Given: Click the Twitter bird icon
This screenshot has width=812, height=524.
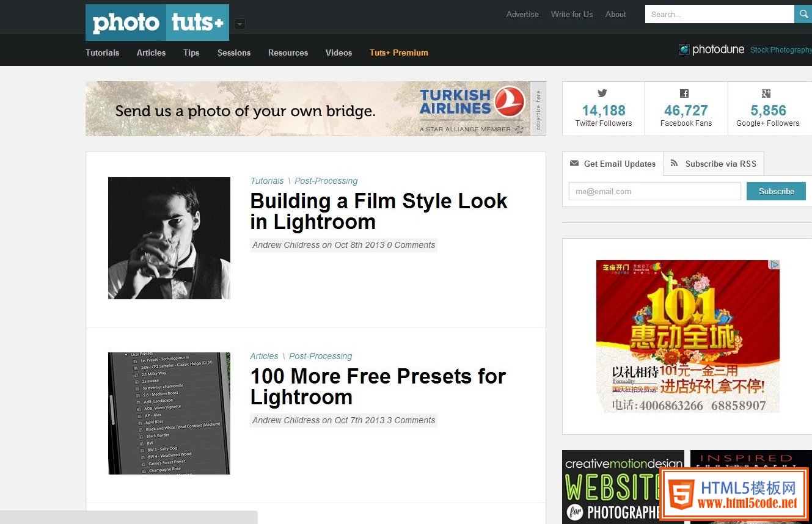Looking at the screenshot, I should (602, 93).
